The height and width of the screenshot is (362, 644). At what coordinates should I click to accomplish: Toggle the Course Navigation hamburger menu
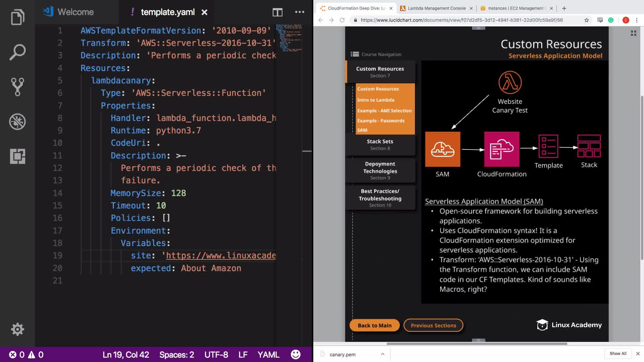355,54
